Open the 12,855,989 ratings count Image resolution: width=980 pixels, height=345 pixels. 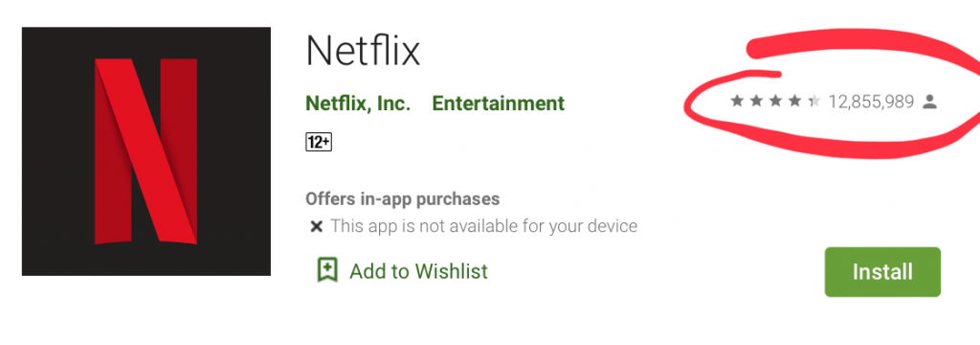(871, 102)
